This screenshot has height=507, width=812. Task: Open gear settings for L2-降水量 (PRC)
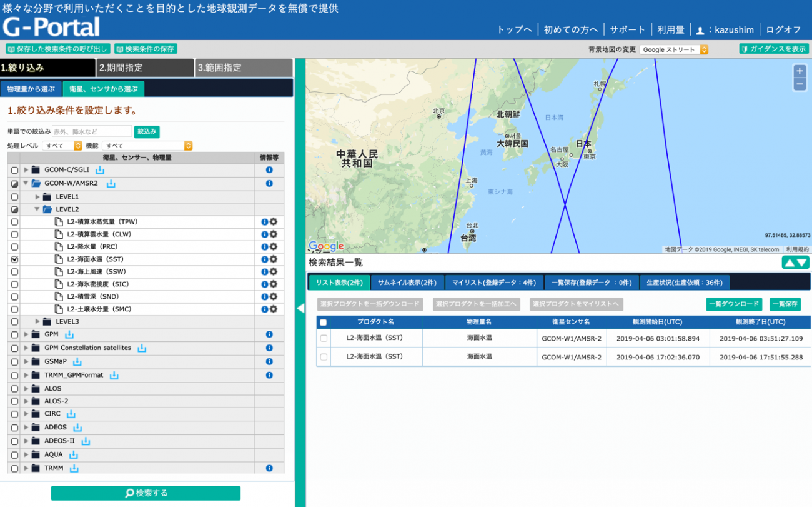click(x=274, y=247)
